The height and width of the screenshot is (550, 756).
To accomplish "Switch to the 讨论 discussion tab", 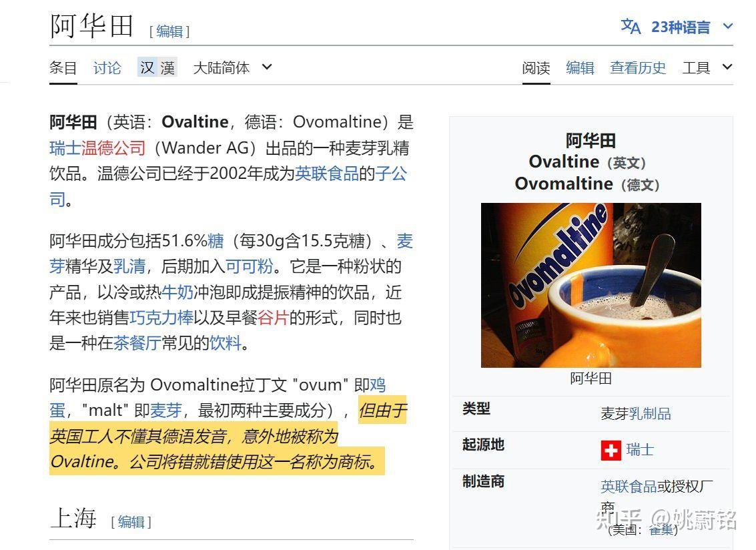I will click(x=107, y=67).
